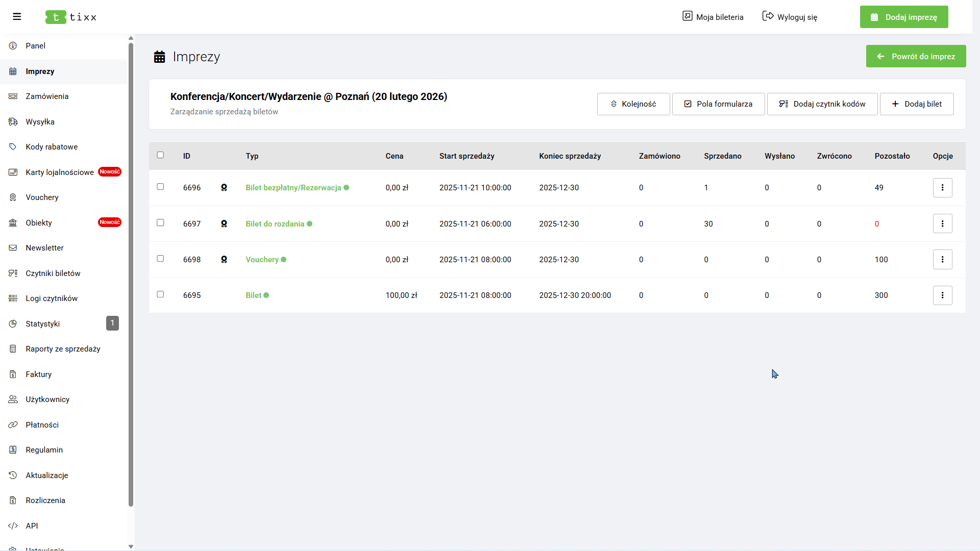Open options menu for ticket 6696
The height and width of the screenshot is (551, 980).
pyautogui.click(x=942, y=188)
